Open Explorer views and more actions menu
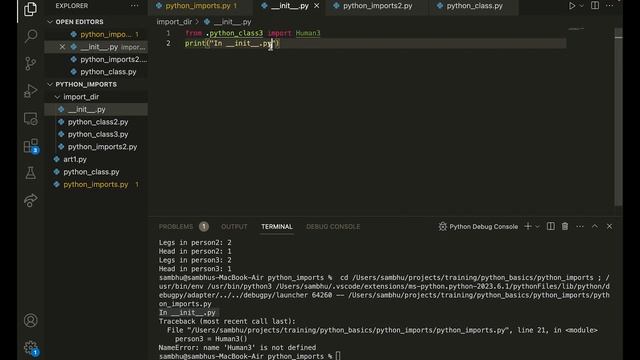The height and width of the screenshot is (360, 640). [x=134, y=6]
